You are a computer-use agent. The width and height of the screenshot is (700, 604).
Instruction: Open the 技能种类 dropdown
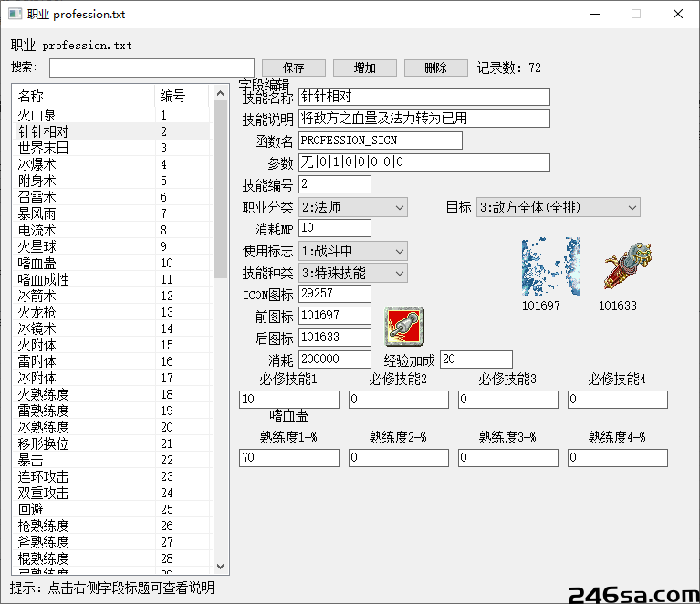click(352, 273)
